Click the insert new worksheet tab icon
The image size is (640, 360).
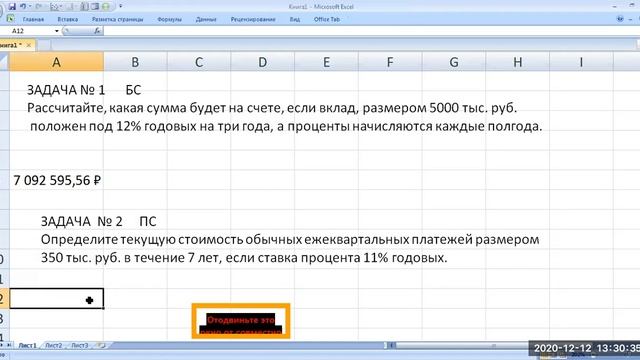(x=101, y=345)
